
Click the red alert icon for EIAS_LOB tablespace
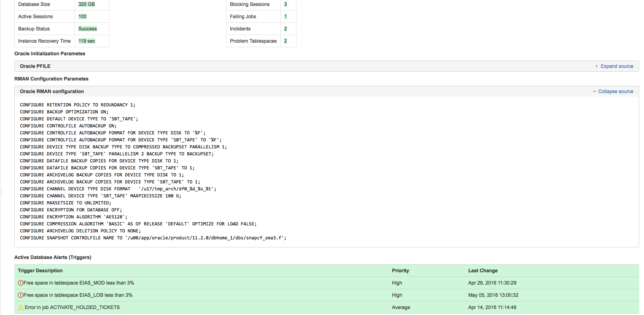pyautogui.click(x=21, y=295)
